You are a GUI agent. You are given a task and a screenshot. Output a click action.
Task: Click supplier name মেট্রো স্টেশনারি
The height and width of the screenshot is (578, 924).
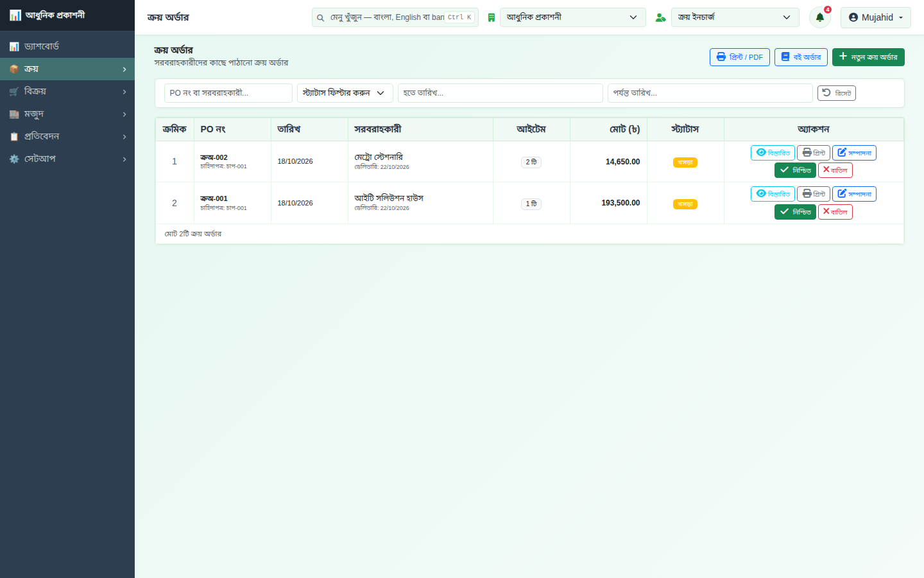pyautogui.click(x=379, y=157)
